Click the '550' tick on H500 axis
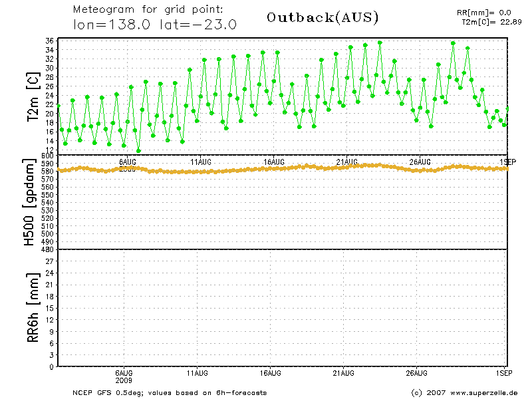This screenshot has height=399, width=532. (x=48, y=195)
